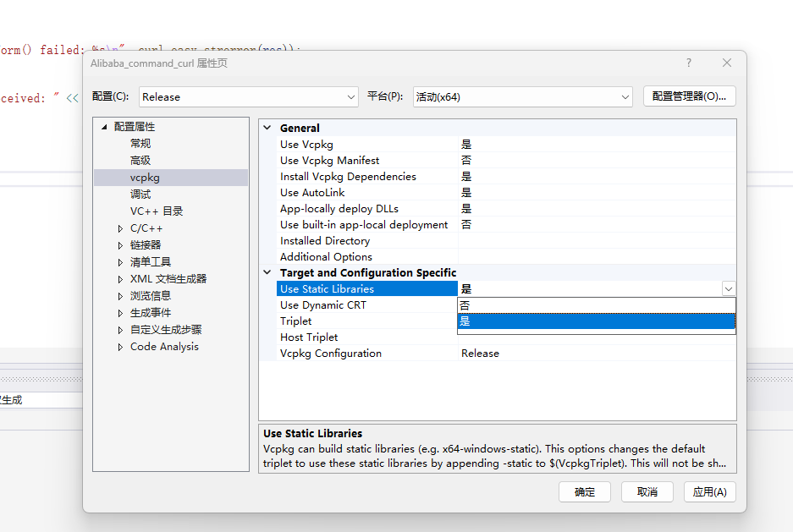The height and width of the screenshot is (532, 793).
Task: Close the property pages dialog
Action: tap(726, 63)
